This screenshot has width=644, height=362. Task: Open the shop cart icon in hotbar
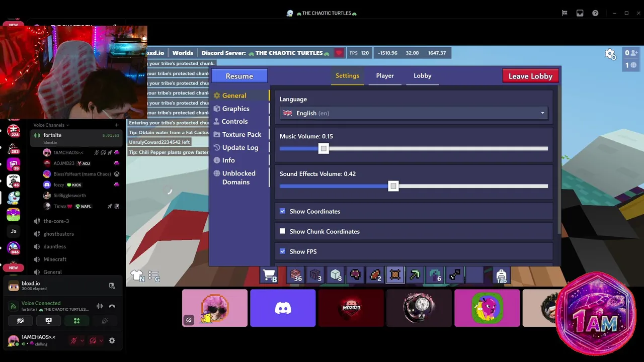(270, 275)
